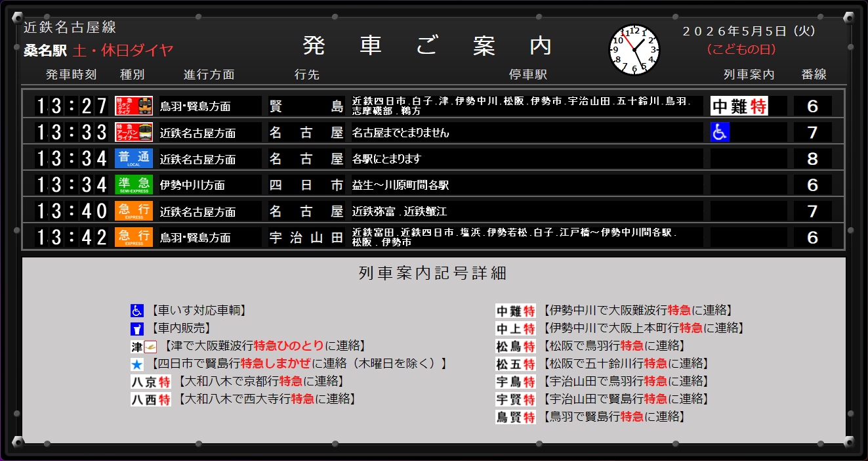This screenshot has height=461, width=868.
Task: Click destination 賢島
Action: click(306, 106)
